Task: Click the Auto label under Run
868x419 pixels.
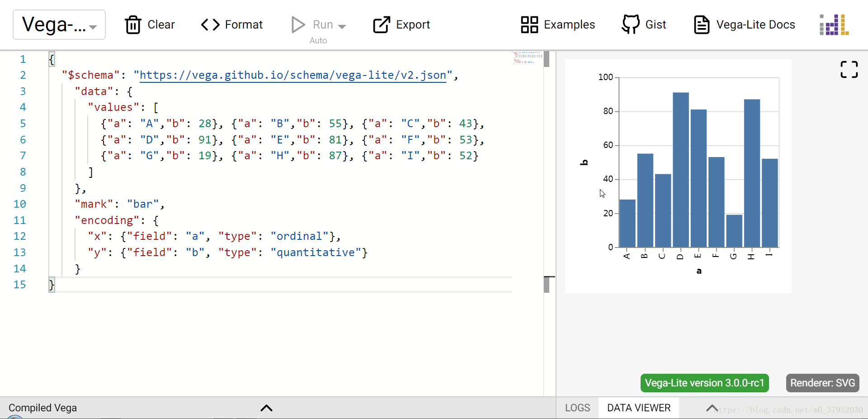Action: click(318, 40)
